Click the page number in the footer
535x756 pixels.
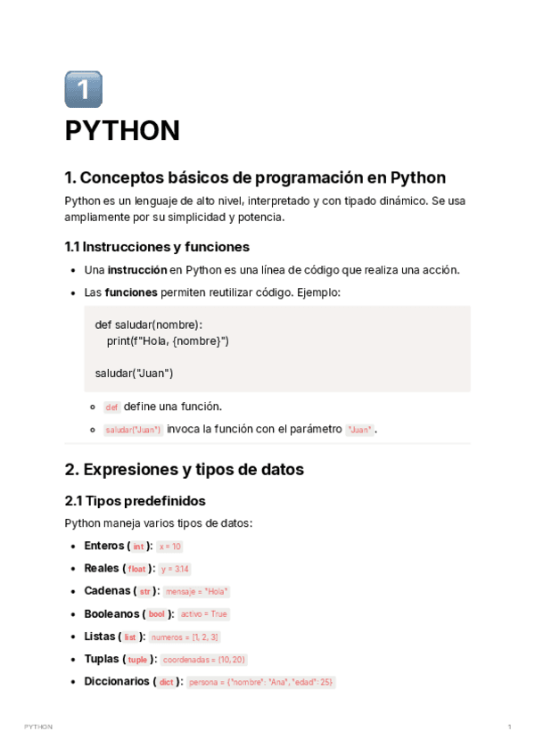click(509, 727)
